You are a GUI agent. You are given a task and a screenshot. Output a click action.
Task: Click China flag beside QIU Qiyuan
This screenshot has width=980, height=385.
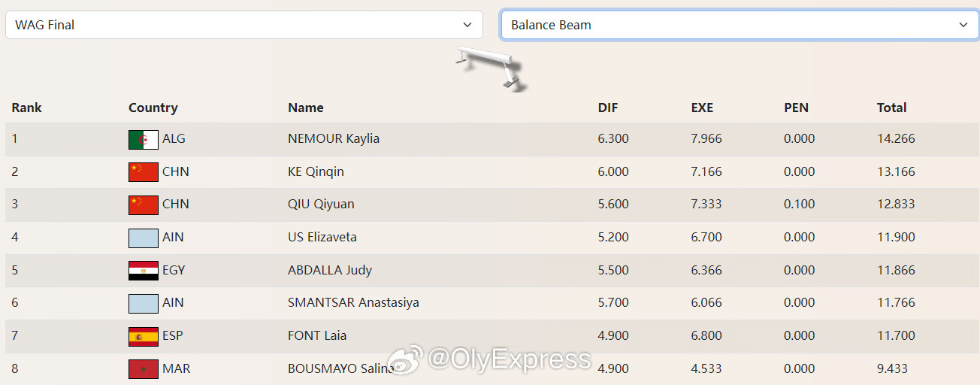pyautogui.click(x=143, y=205)
